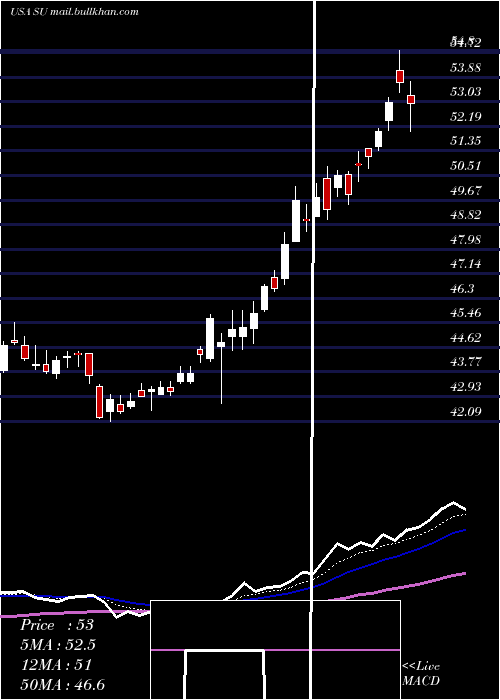Click the long red candlestick at the chart low

(100, 402)
